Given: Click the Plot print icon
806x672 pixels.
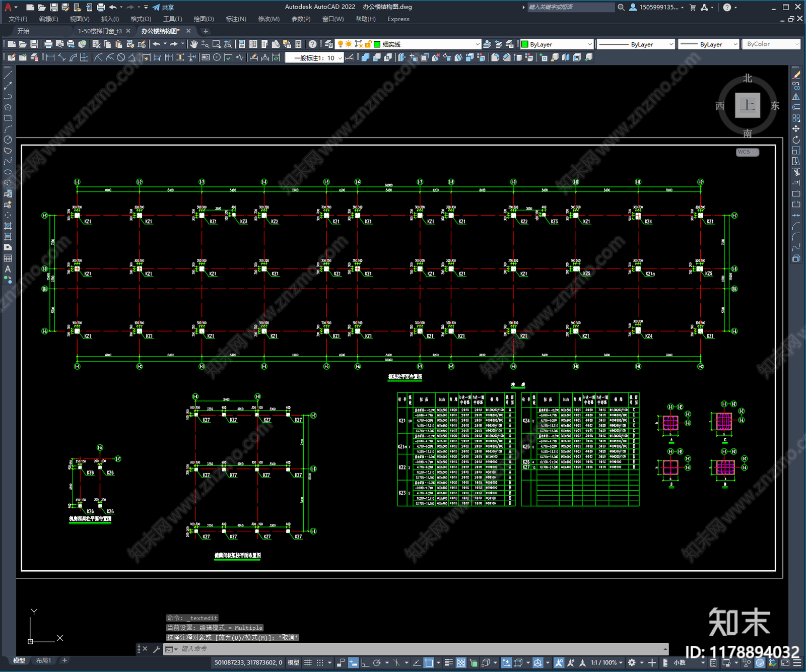Looking at the screenshot, I should click(48, 44).
